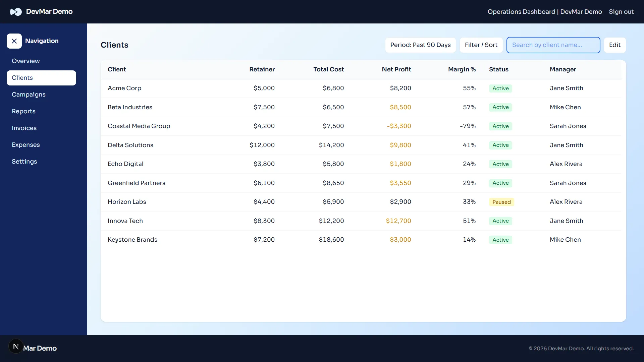Image resolution: width=644 pixels, height=362 pixels.
Task: Collapse Navigation using the X icon
Action: pos(14,41)
